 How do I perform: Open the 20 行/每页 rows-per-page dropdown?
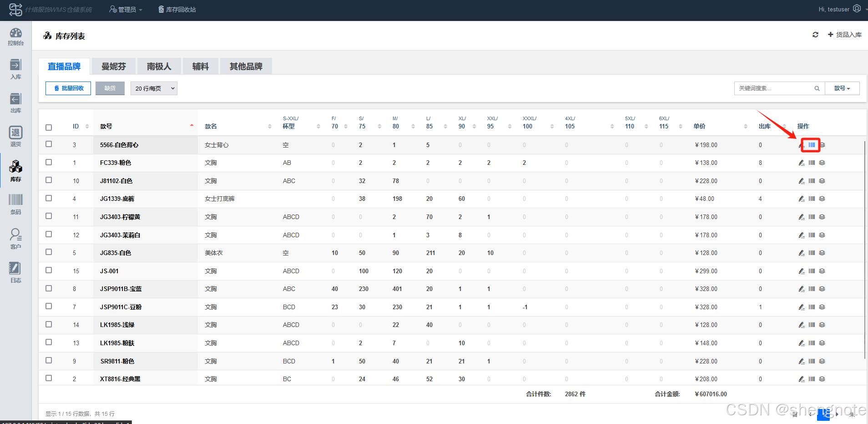[x=154, y=88]
